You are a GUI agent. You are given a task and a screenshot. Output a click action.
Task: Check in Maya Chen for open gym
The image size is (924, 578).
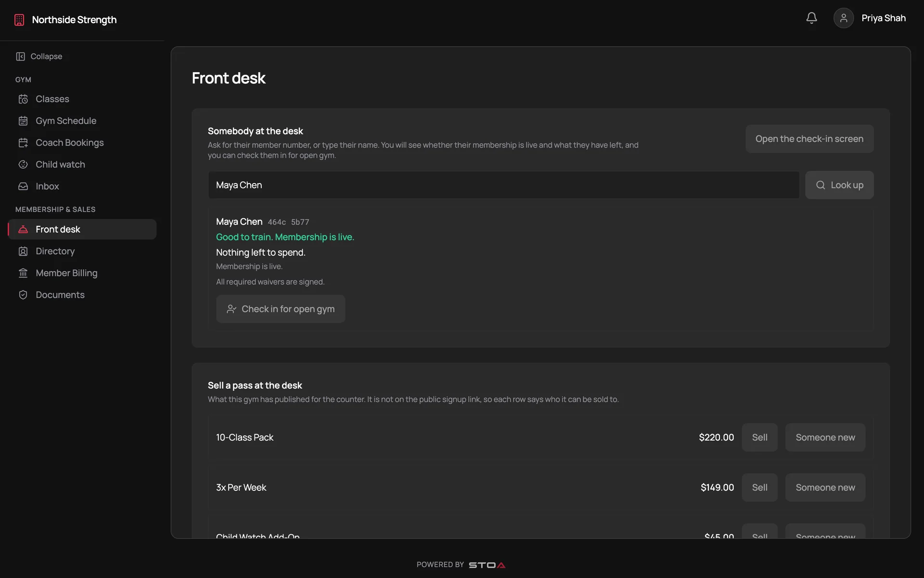pos(281,309)
